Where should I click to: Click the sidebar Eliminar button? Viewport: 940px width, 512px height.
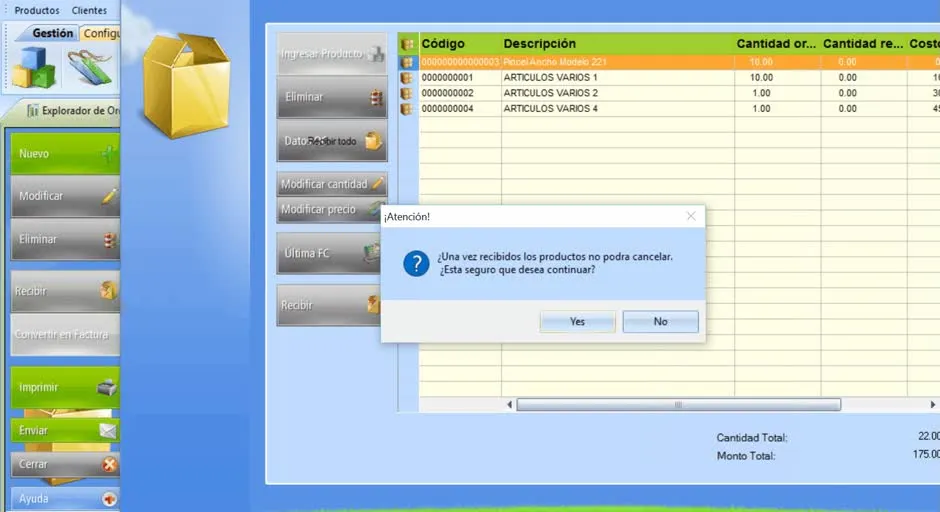pos(65,239)
